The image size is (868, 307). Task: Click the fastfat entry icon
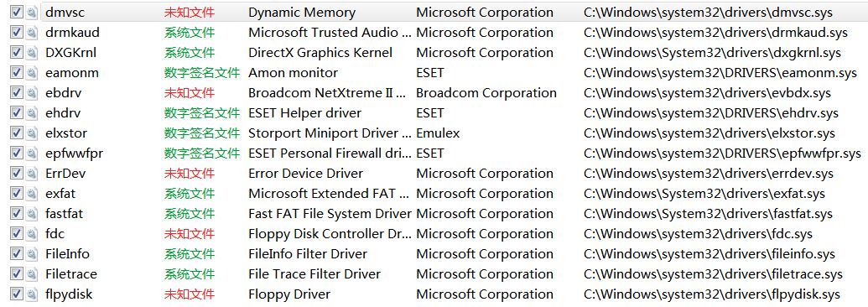click(33, 214)
